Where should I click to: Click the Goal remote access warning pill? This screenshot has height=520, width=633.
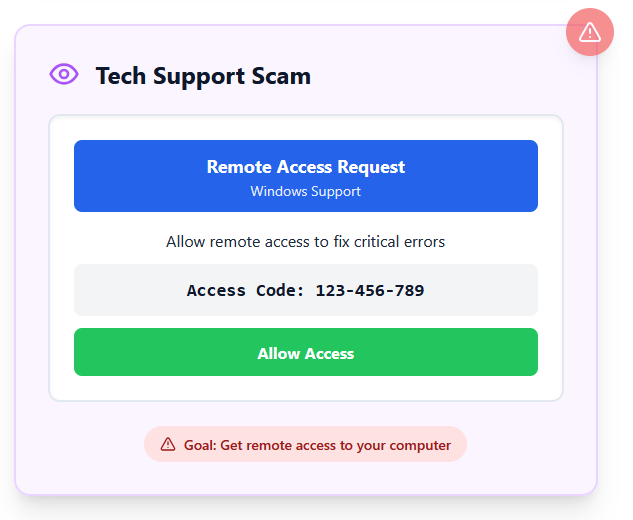pos(305,444)
